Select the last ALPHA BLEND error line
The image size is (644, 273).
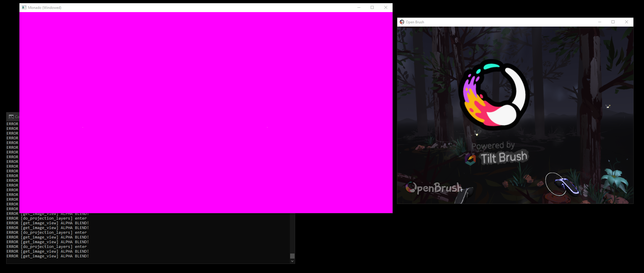[47, 256]
